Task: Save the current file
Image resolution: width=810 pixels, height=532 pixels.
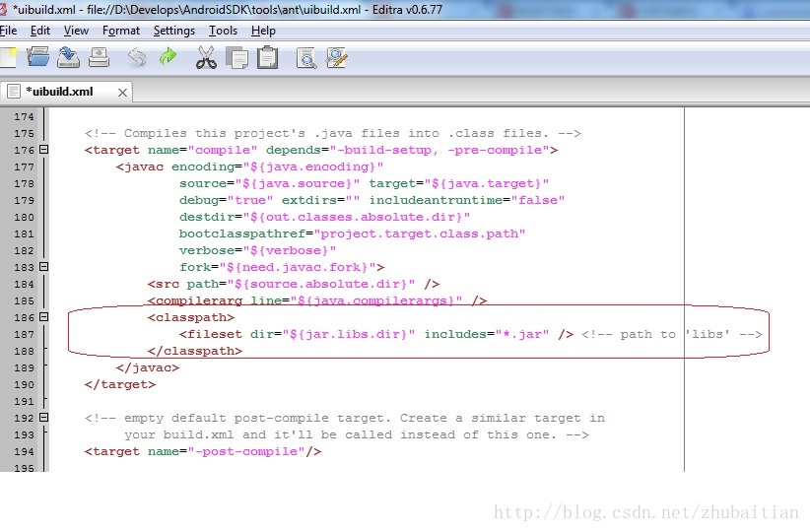Action: [68, 57]
